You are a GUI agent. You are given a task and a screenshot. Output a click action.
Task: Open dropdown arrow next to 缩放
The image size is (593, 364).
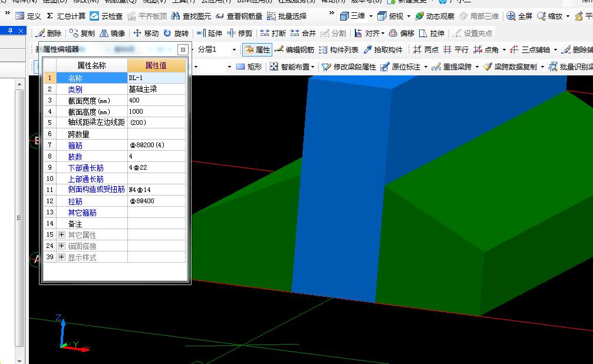pos(568,16)
